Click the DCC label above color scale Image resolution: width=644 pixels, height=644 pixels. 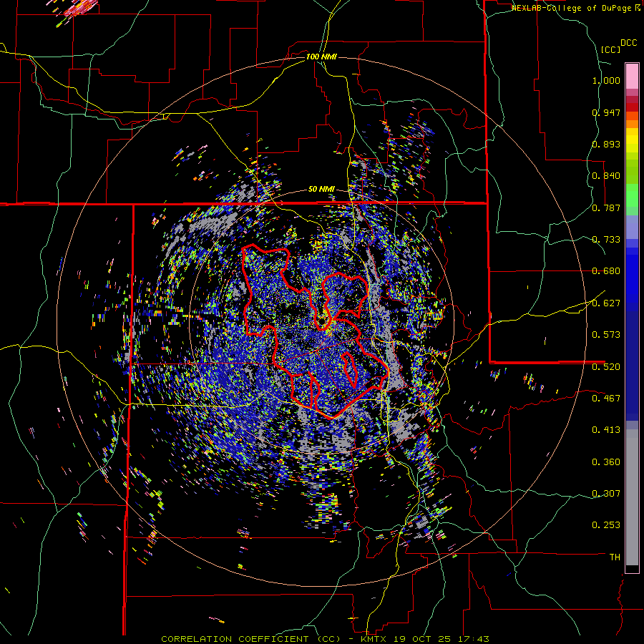pos(628,43)
